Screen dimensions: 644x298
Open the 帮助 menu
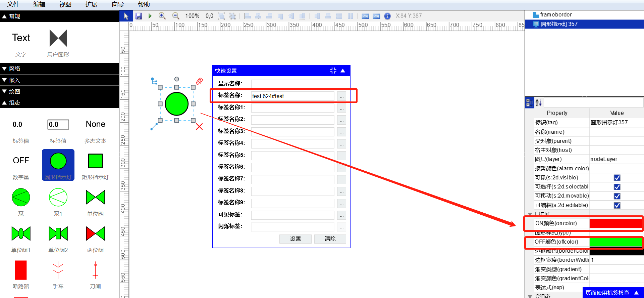click(x=144, y=4)
